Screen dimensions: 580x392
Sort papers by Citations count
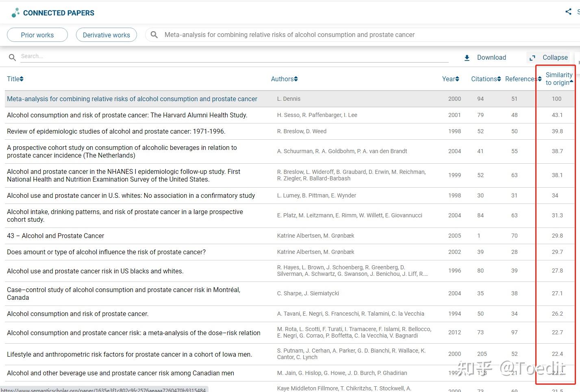tap(485, 79)
